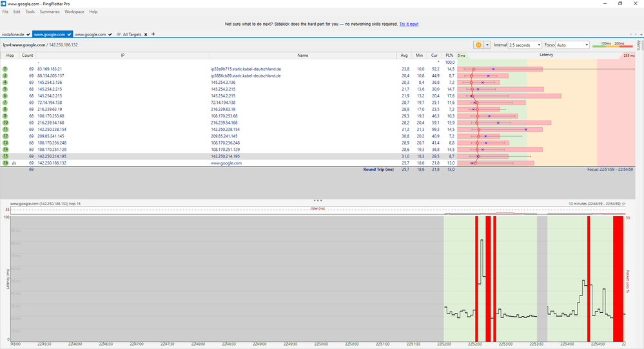Click the ipv4:www.google.com target address field
The image size is (644, 349).
click(40, 45)
